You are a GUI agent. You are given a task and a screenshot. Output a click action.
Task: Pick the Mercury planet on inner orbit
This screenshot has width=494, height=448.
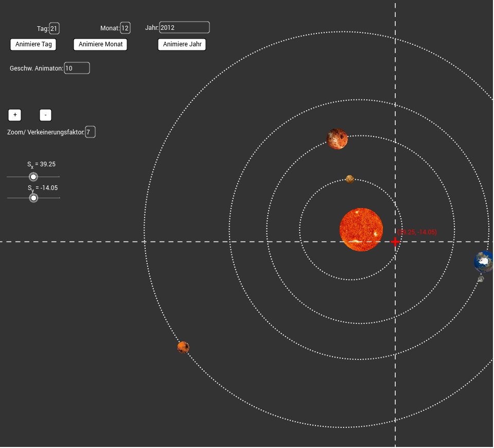click(x=350, y=179)
